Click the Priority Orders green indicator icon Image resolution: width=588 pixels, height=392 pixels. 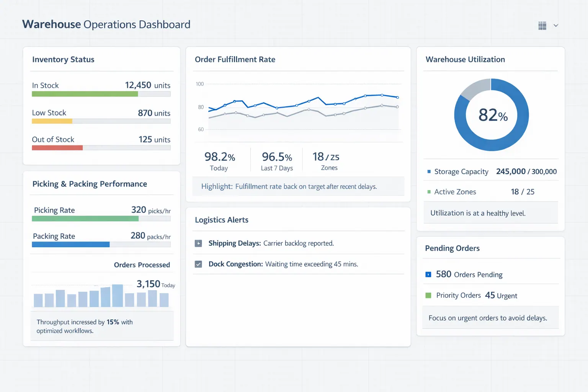tap(428, 295)
